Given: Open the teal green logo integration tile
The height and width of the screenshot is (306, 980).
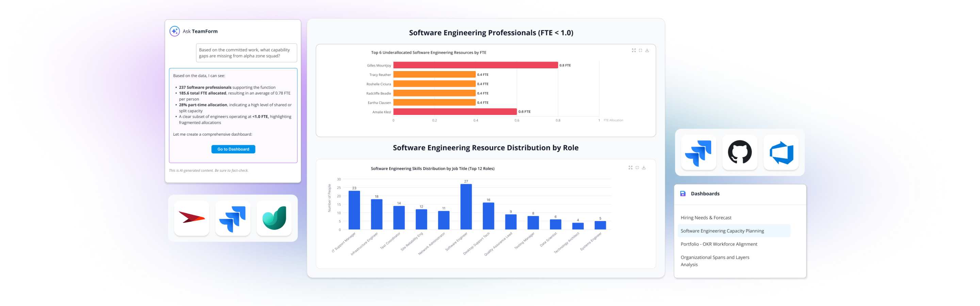Looking at the screenshot, I should pos(274,218).
